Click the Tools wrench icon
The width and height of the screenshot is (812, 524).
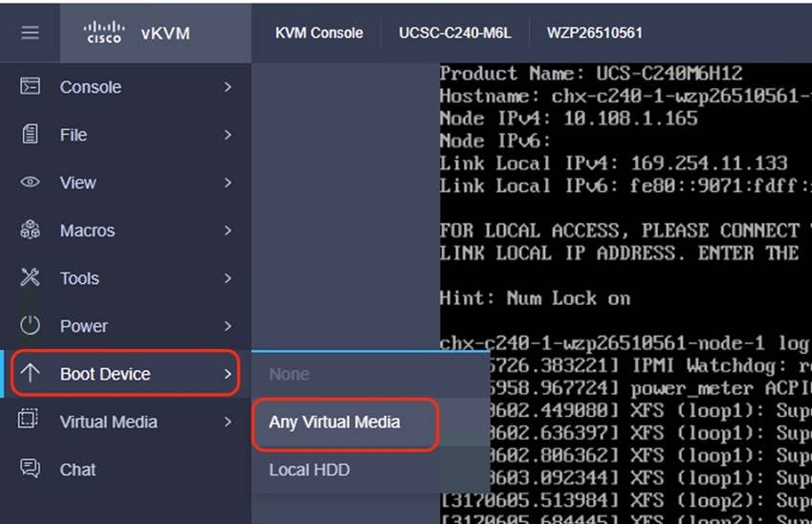point(30,277)
